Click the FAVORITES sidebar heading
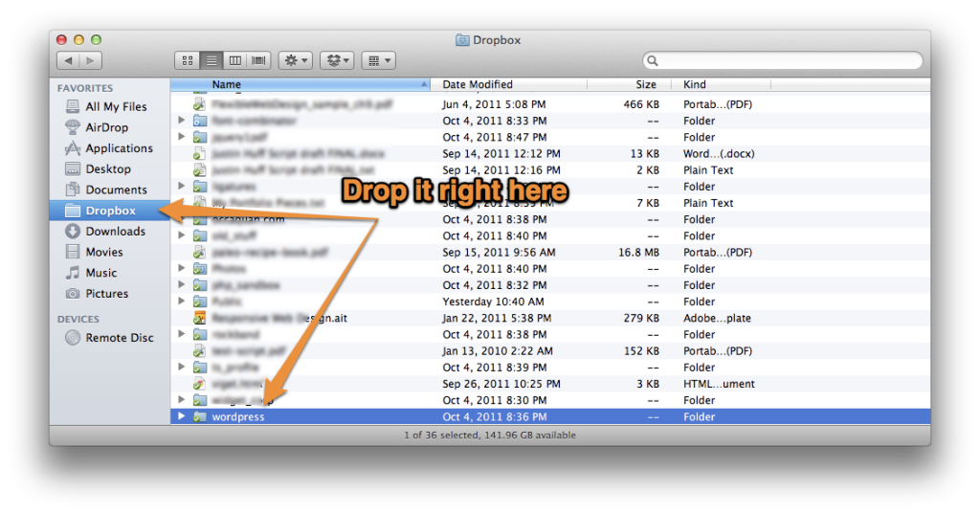 (x=85, y=88)
